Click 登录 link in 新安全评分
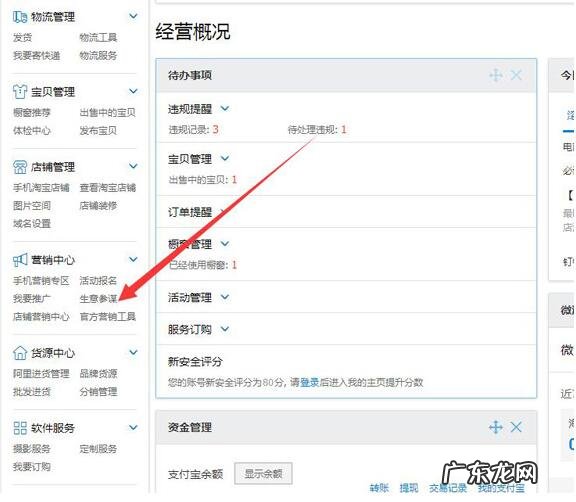This screenshot has width=576, height=502. [309, 383]
